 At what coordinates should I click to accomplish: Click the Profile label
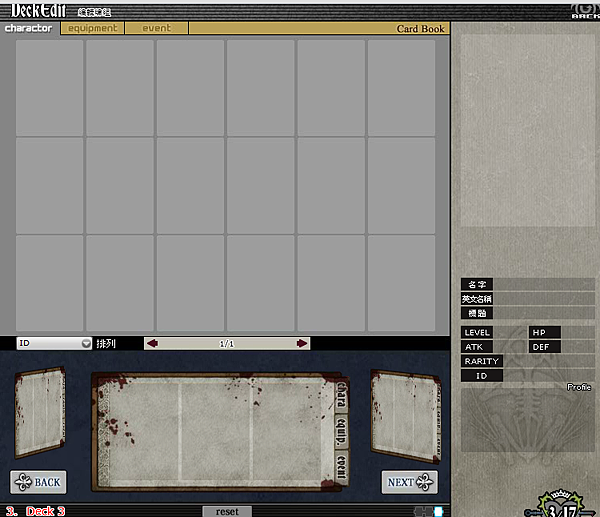[579, 387]
